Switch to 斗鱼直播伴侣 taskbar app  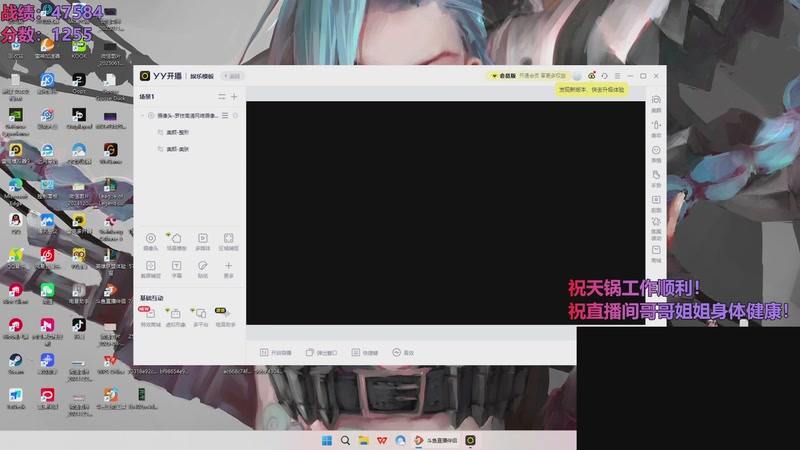coord(435,440)
